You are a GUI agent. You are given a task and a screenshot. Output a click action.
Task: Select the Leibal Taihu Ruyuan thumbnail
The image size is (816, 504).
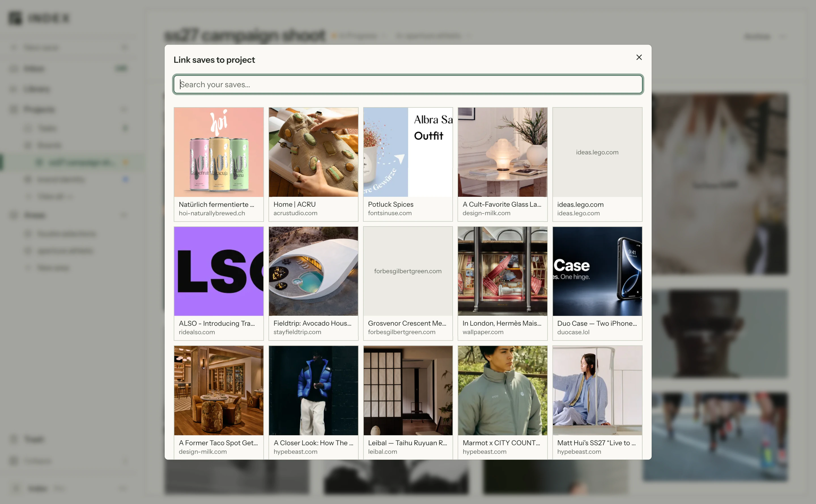(408, 390)
